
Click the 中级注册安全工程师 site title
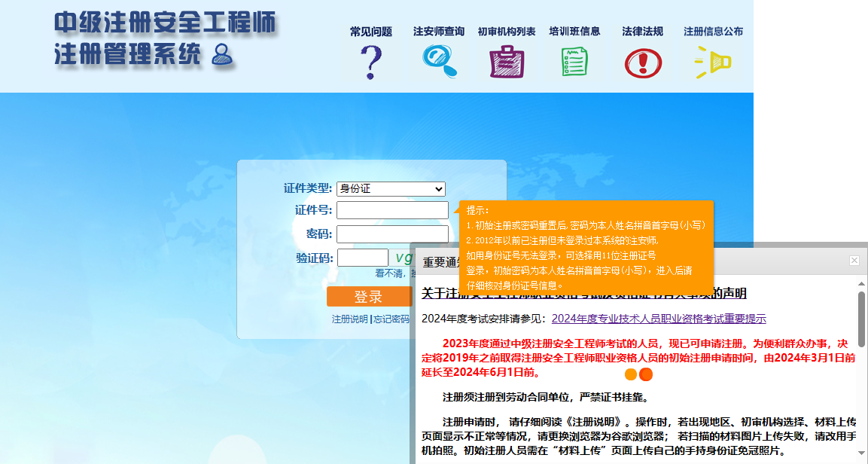click(x=165, y=23)
